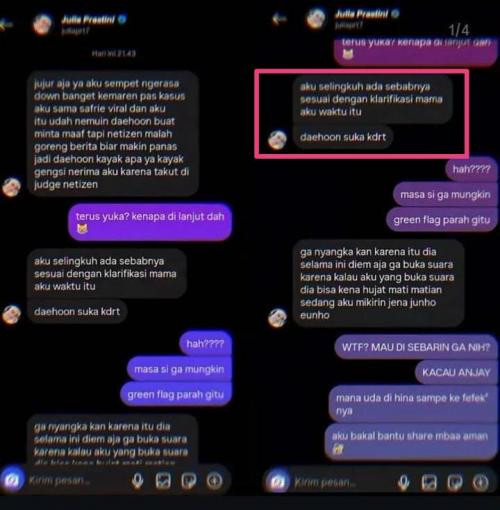Open image gallery icon in the left message bar
Screen dimensions: 500x510
pos(163,481)
